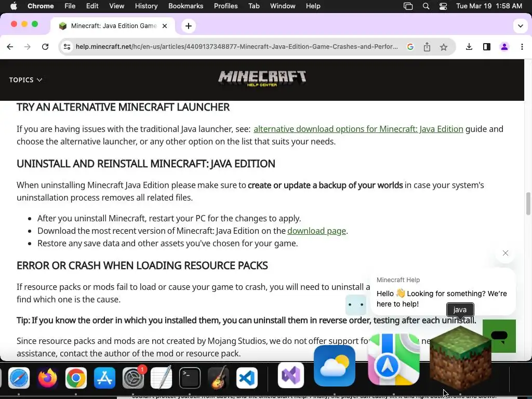This screenshot has height=399, width=532.
Task: Click the Minecraft Help greeting message
Action: 442,299
